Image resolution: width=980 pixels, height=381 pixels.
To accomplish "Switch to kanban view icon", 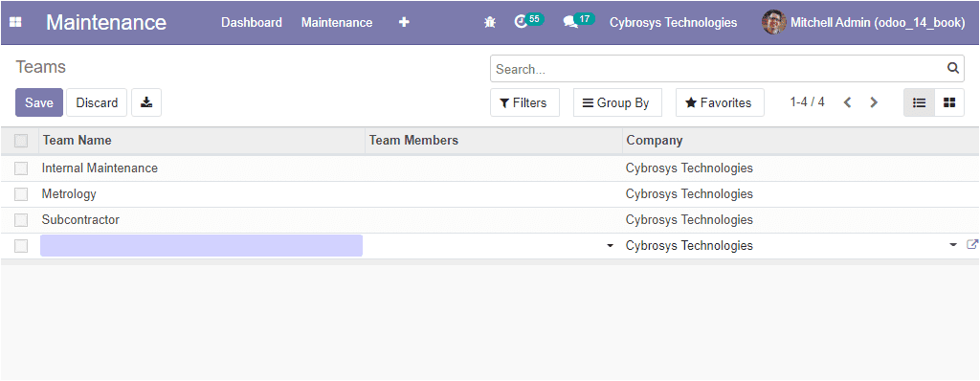I will [x=949, y=102].
